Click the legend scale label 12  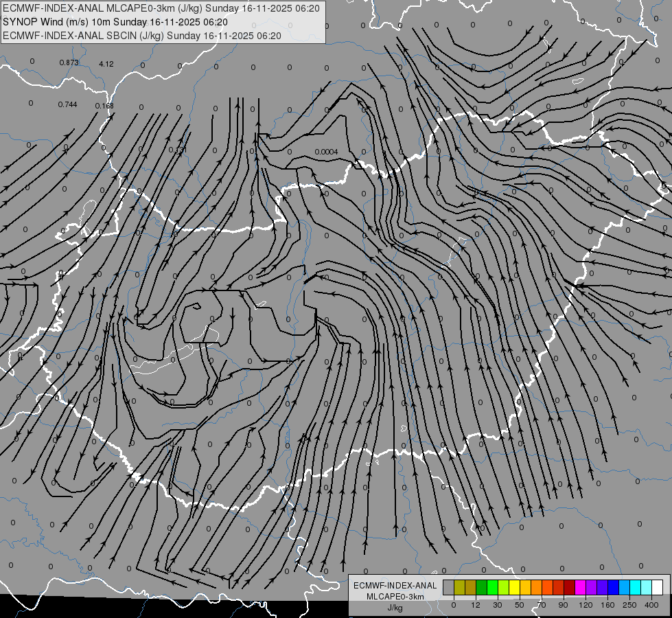pyautogui.click(x=475, y=605)
